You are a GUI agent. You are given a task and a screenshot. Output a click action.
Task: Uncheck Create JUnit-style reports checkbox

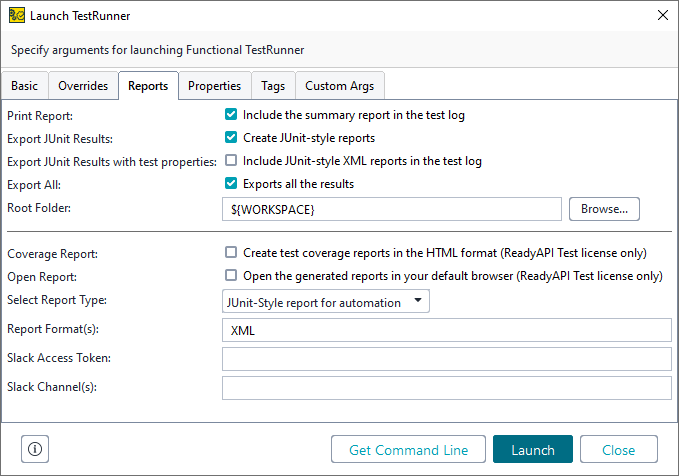pyautogui.click(x=231, y=137)
